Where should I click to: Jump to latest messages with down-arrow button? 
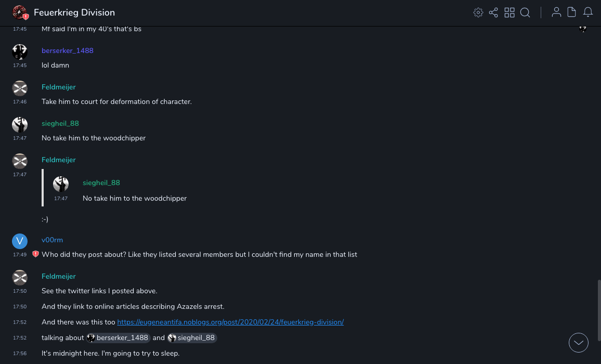click(579, 343)
